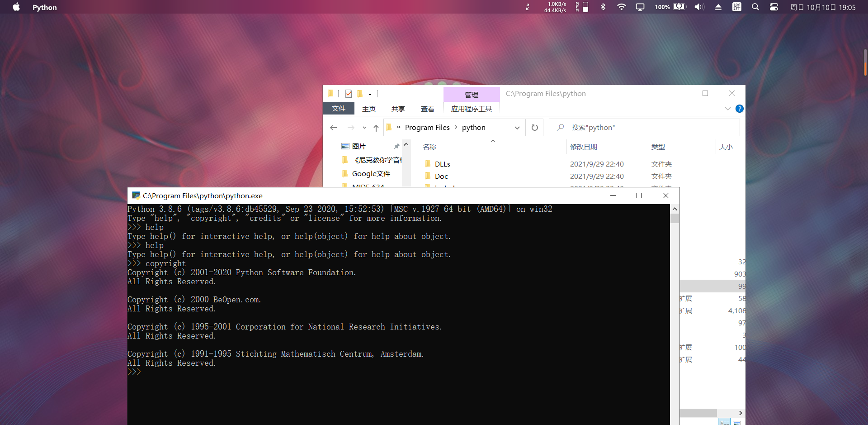
Task: Click the 4,108 size cell
Action: click(x=737, y=311)
